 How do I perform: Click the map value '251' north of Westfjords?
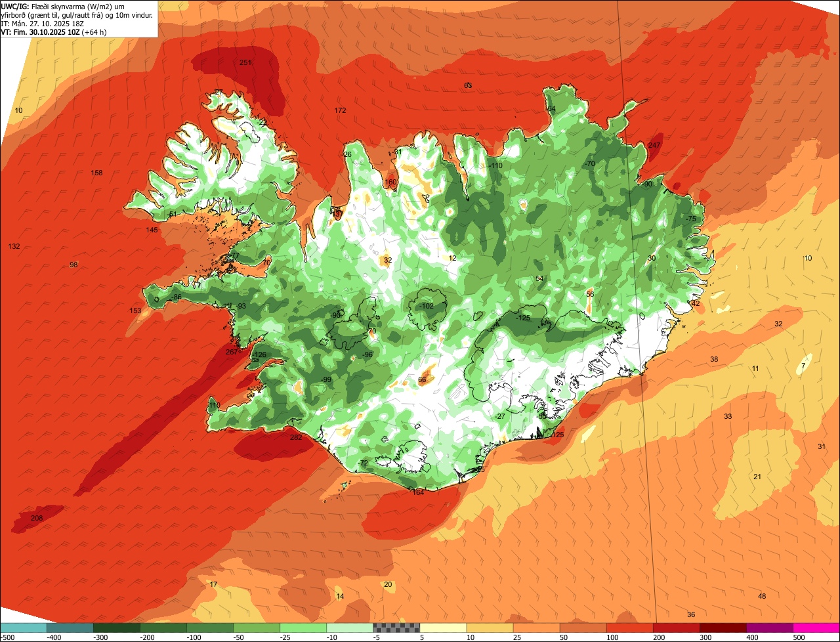click(245, 62)
